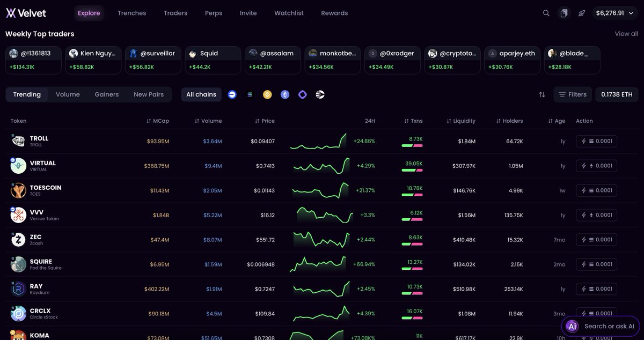Filter by white striped circle chain icon
Viewport: 644px width, 340px height.
tap(320, 94)
